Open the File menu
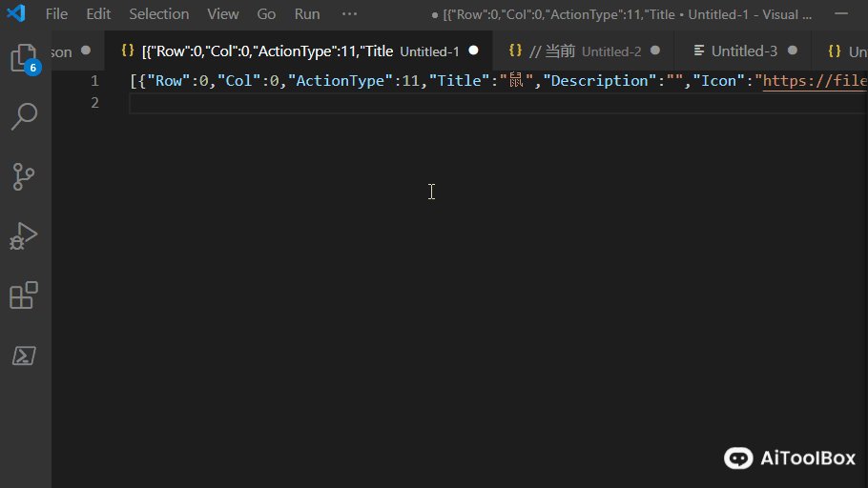 pos(56,14)
